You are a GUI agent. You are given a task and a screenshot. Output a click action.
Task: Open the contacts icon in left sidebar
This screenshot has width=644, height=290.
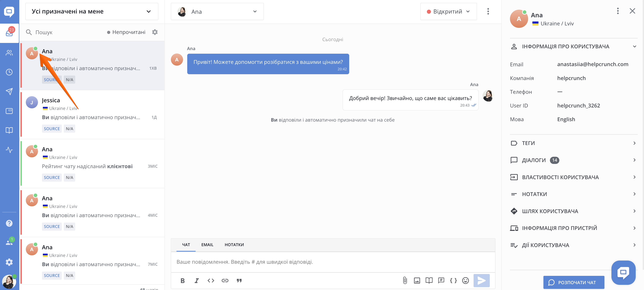coord(9,53)
